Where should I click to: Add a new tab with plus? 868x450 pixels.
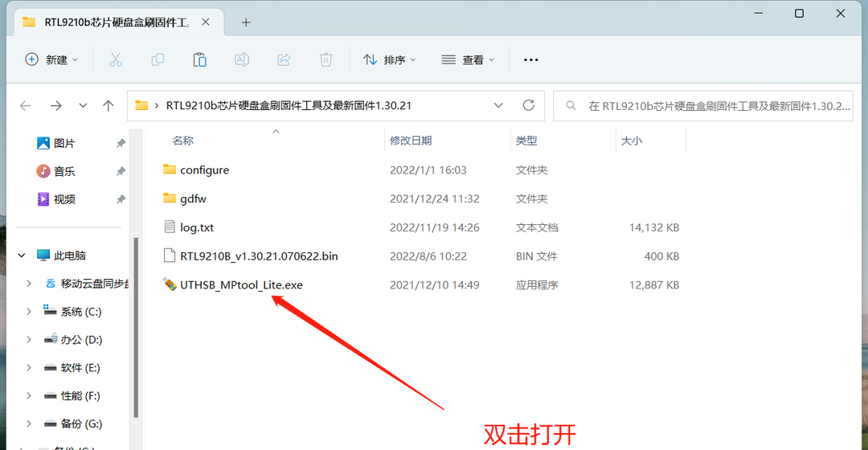[246, 22]
